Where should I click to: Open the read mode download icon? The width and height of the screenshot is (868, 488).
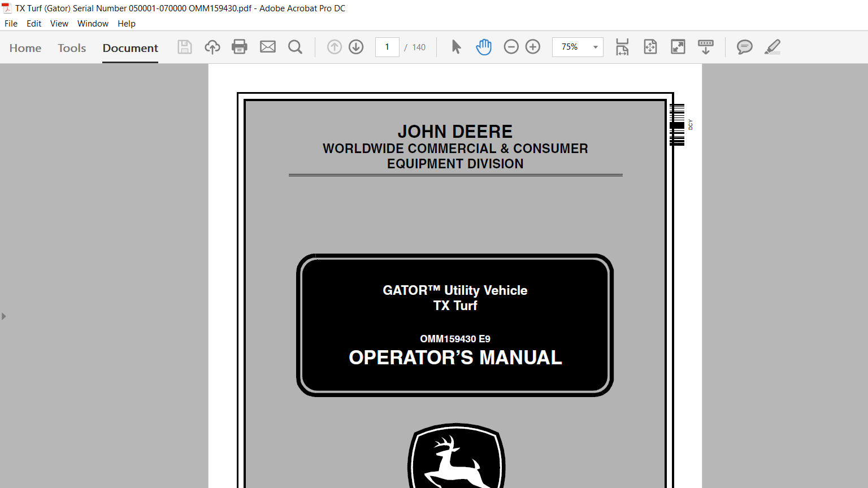point(706,47)
